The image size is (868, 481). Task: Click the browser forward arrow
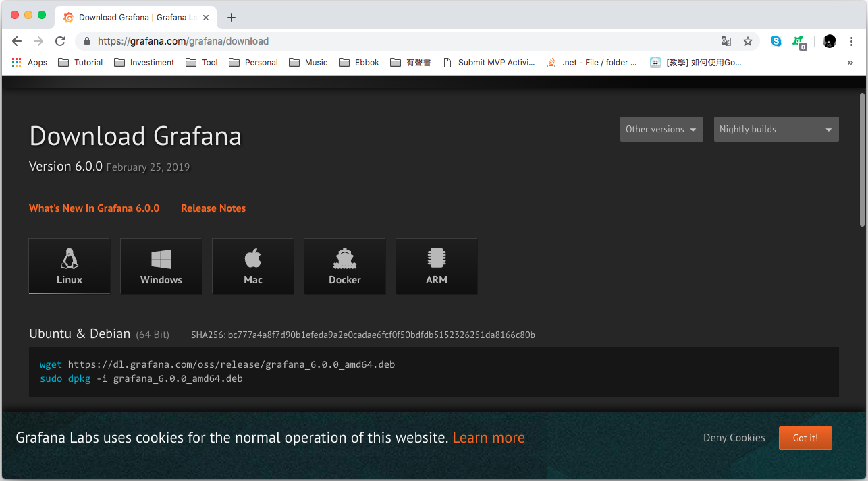click(x=38, y=41)
